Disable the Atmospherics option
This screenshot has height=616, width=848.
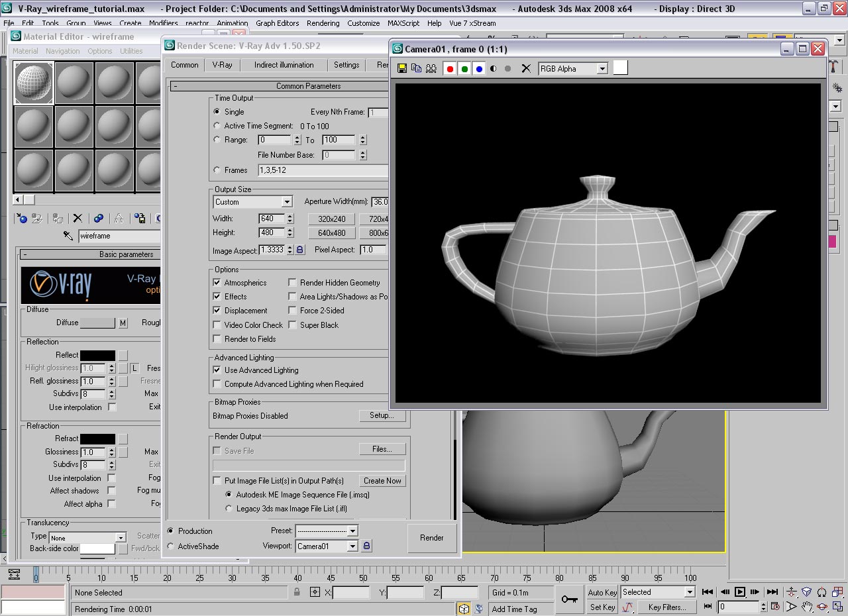pos(216,282)
